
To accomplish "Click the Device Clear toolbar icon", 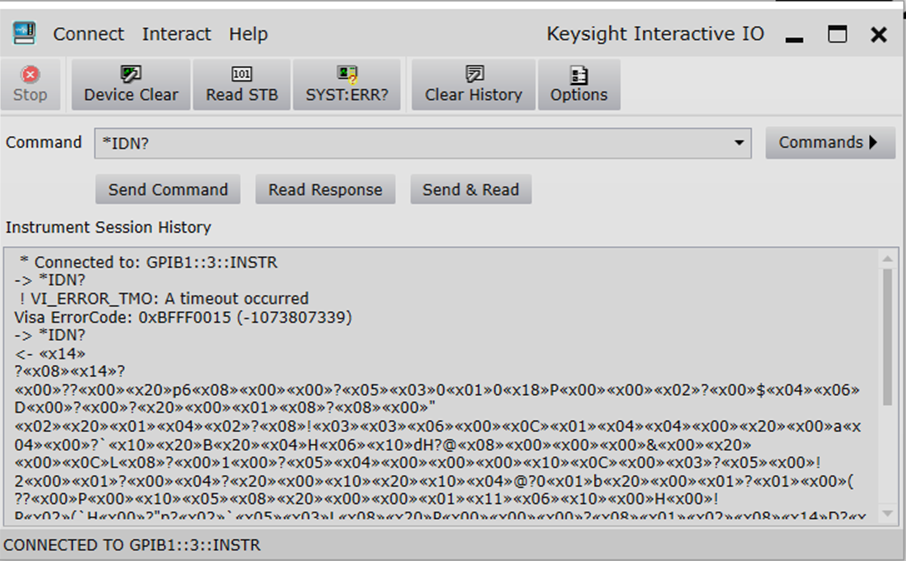I will pos(130,75).
